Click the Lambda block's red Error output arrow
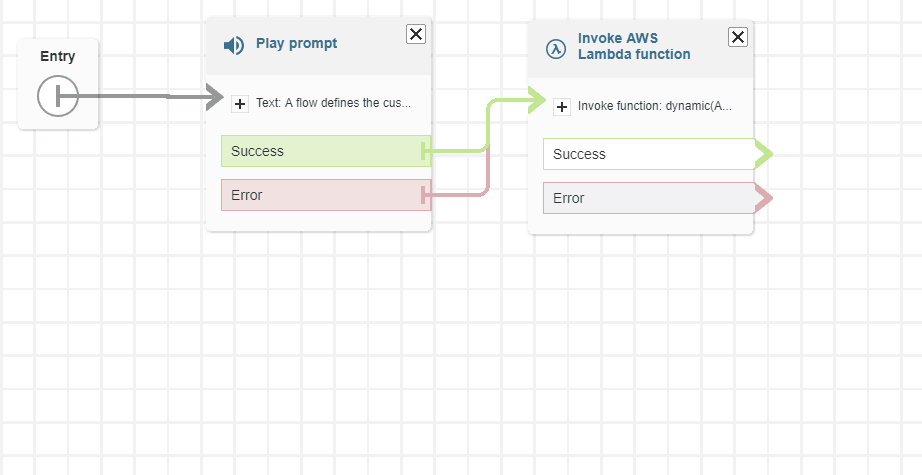The image size is (922, 475). point(763,198)
